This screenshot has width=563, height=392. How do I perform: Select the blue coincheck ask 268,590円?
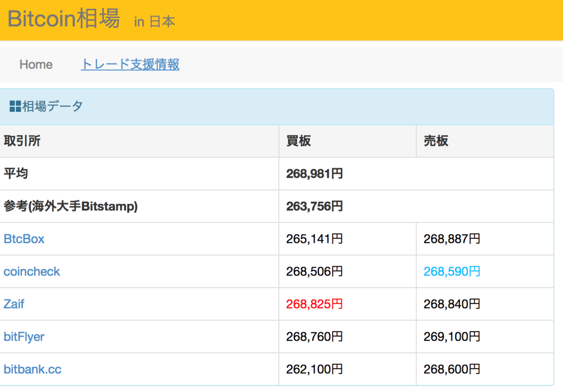[452, 272]
